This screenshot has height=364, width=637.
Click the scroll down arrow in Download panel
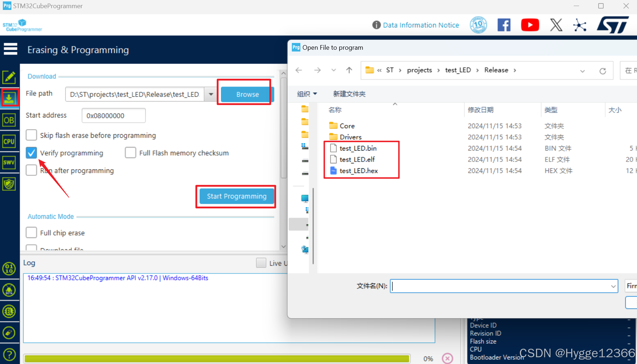283,246
